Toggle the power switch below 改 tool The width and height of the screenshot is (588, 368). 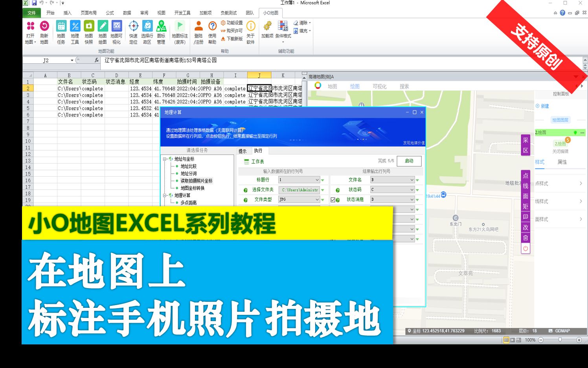point(526,248)
